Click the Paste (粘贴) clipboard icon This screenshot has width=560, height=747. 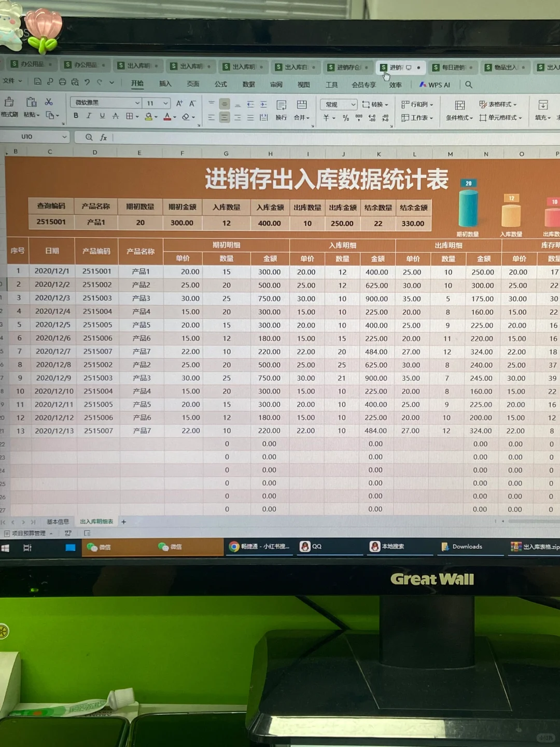click(31, 102)
